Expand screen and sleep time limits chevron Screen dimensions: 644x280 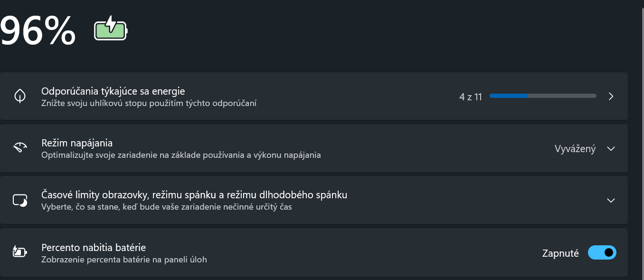[611, 201]
